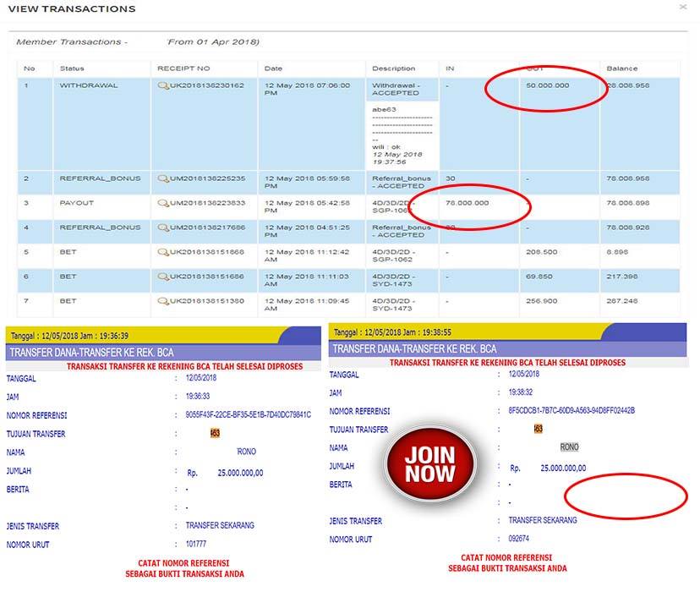The width and height of the screenshot is (700, 592).
Task: Click the red JOIN NOW button
Action: coord(429,463)
